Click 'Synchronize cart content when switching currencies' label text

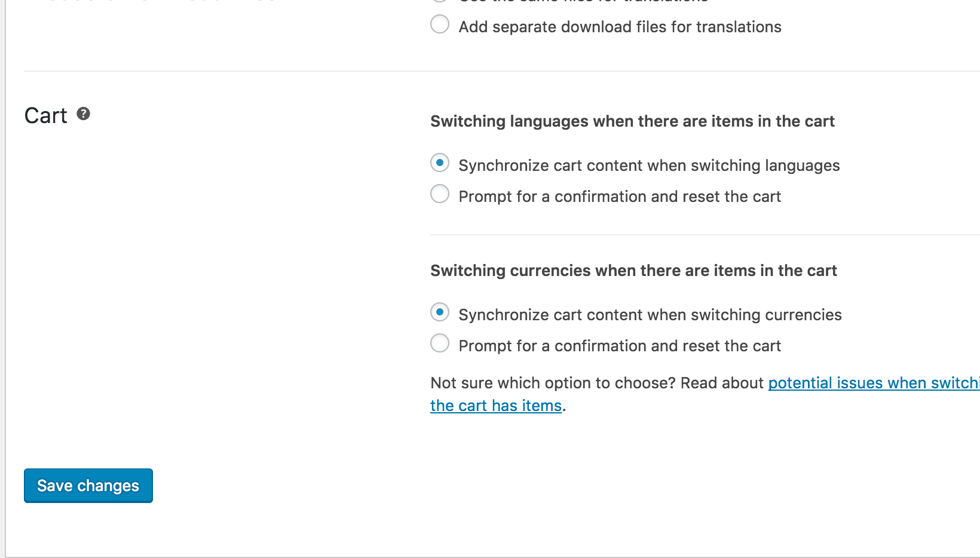(x=650, y=315)
